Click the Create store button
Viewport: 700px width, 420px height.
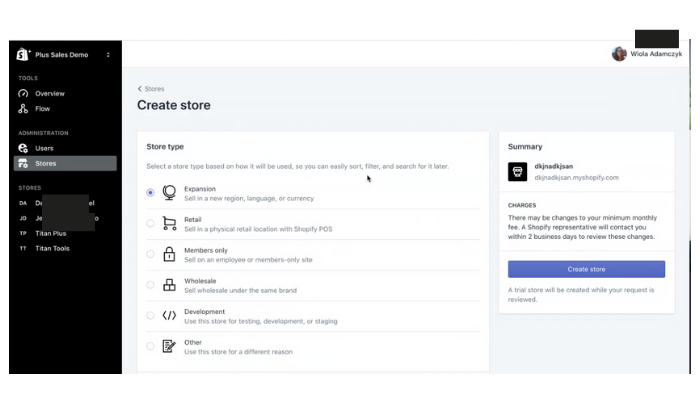click(x=586, y=269)
